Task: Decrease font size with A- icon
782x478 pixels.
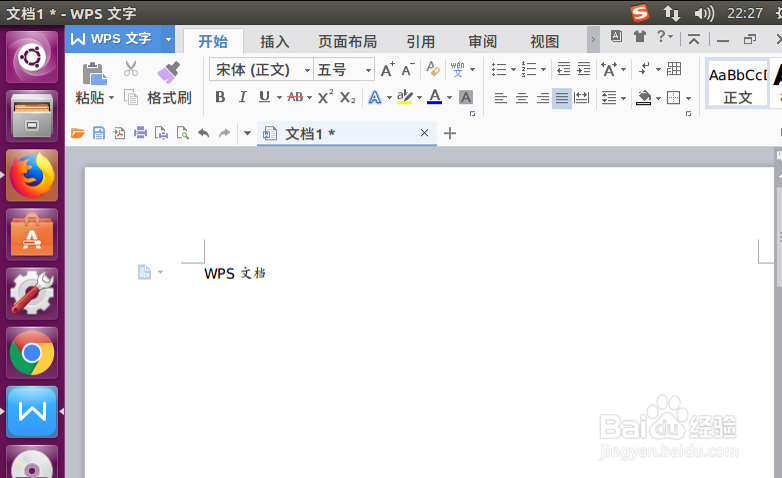Action: click(408, 69)
